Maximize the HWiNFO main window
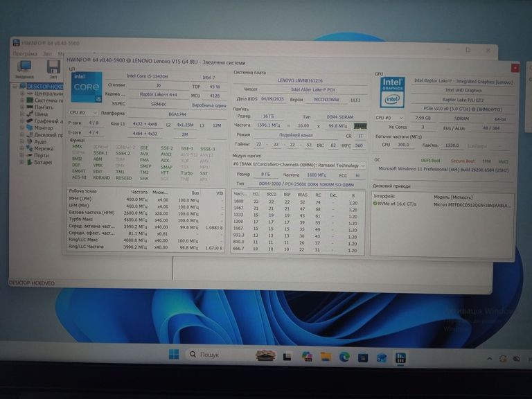Screen dimensions: 532x399 click(x=468, y=50)
